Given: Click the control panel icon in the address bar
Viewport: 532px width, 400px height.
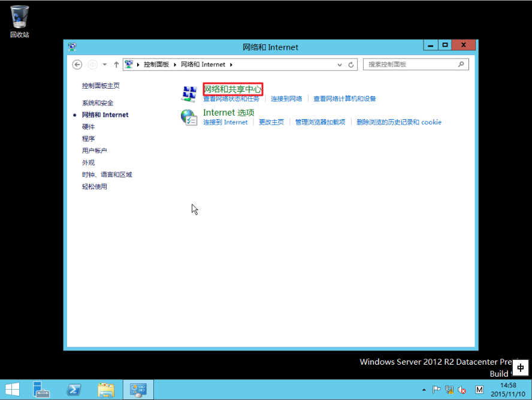Looking at the screenshot, I should click(x=129, y=64).
